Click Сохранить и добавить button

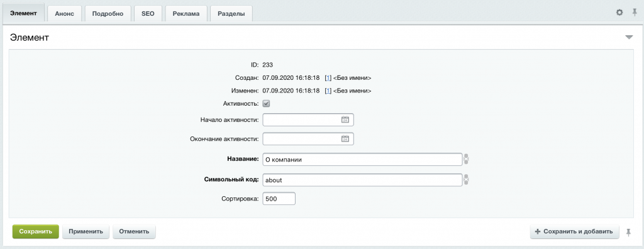pos(574,231)
